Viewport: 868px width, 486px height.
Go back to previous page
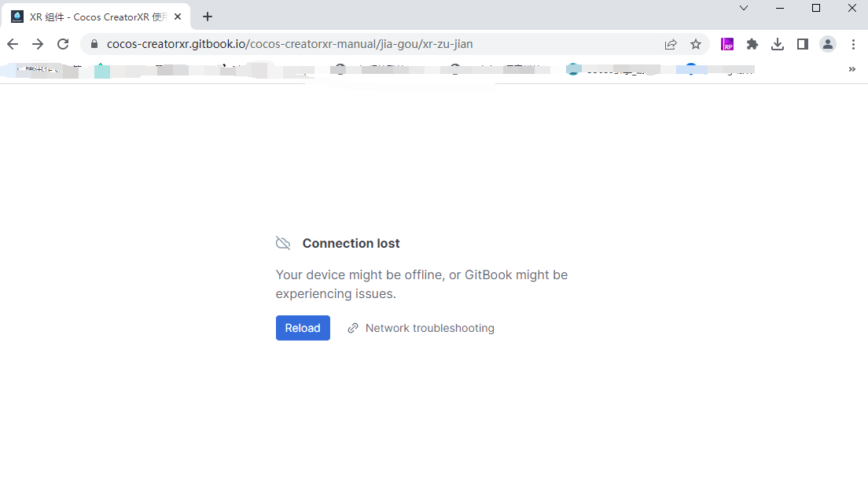12,44
